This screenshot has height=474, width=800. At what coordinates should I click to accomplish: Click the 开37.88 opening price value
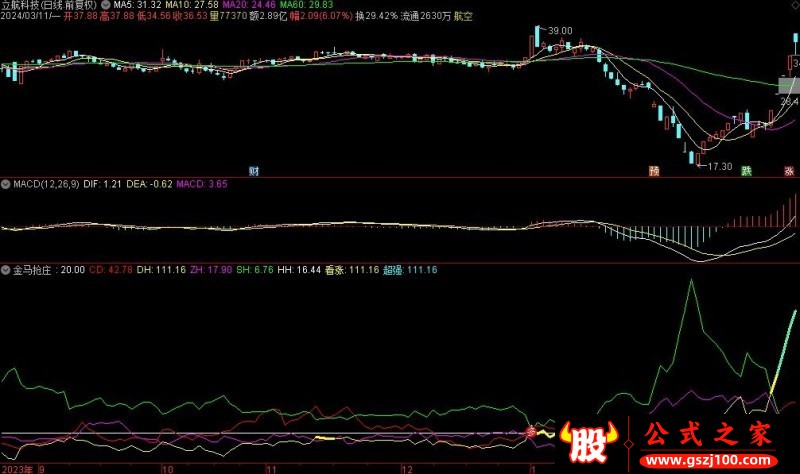(x=80, y=16)
